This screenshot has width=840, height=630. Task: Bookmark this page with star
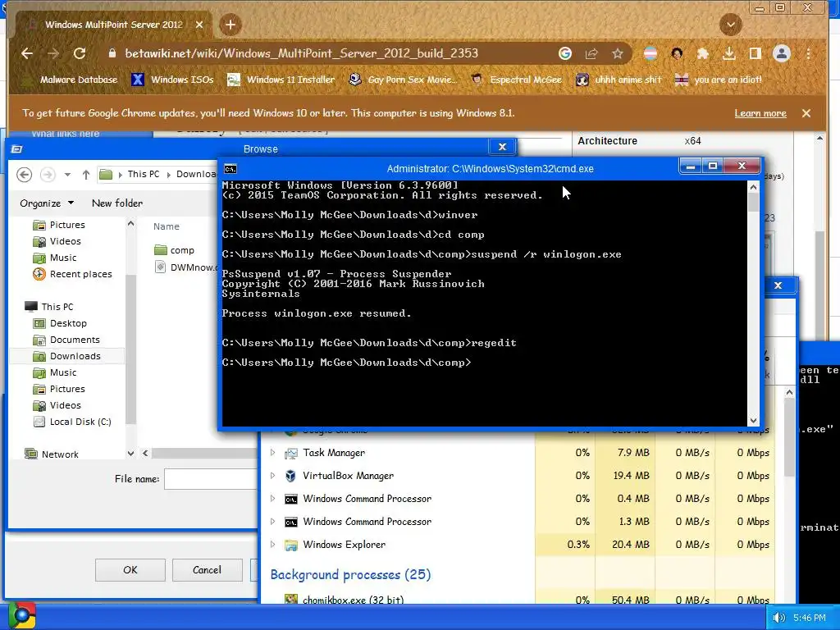pyautogui.click(x=617, y=53)
